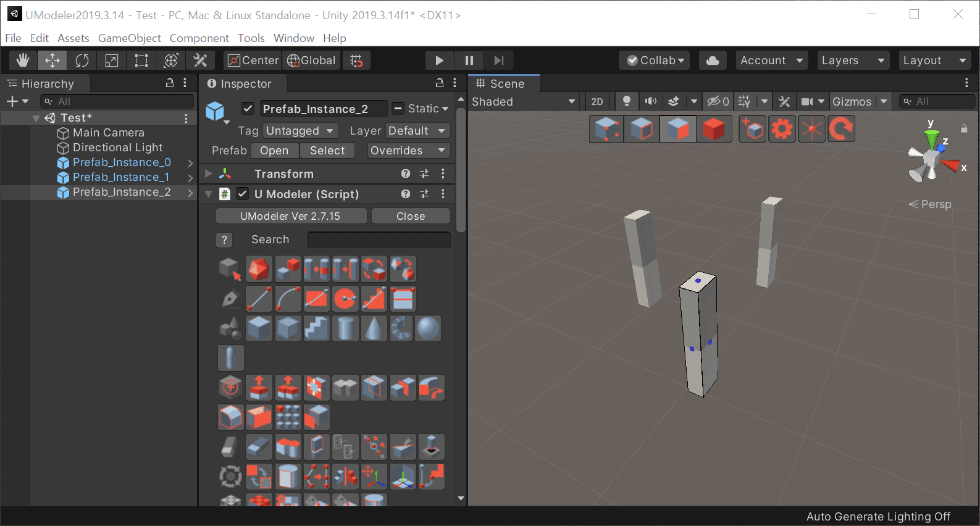
Task: Click the red polyhedron selection tool
Action: 259,269
